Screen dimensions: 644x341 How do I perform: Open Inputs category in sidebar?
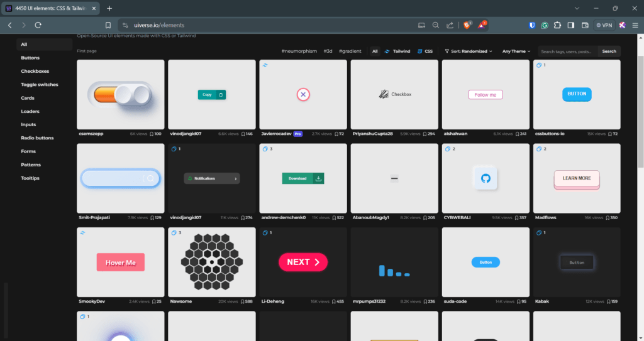(x=28, y=124)
